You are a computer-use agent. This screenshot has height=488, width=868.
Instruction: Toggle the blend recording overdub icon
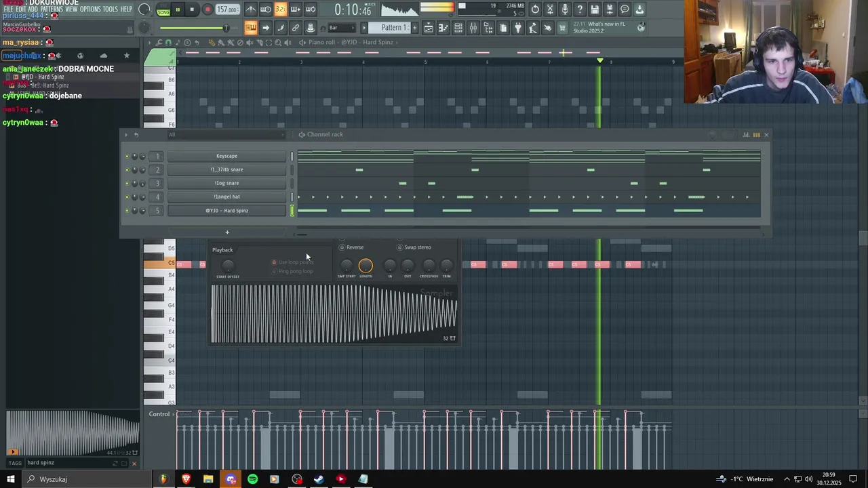coord(295,9)
